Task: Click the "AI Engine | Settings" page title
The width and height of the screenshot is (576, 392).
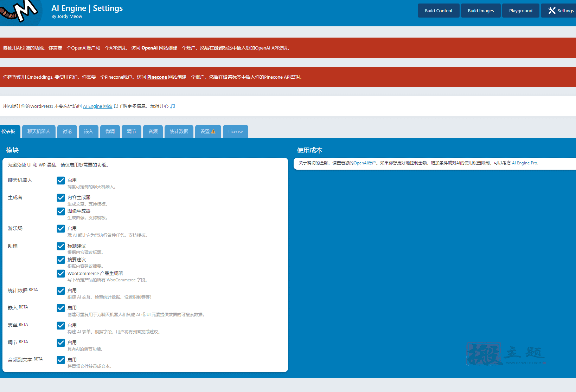Action: 87,8
